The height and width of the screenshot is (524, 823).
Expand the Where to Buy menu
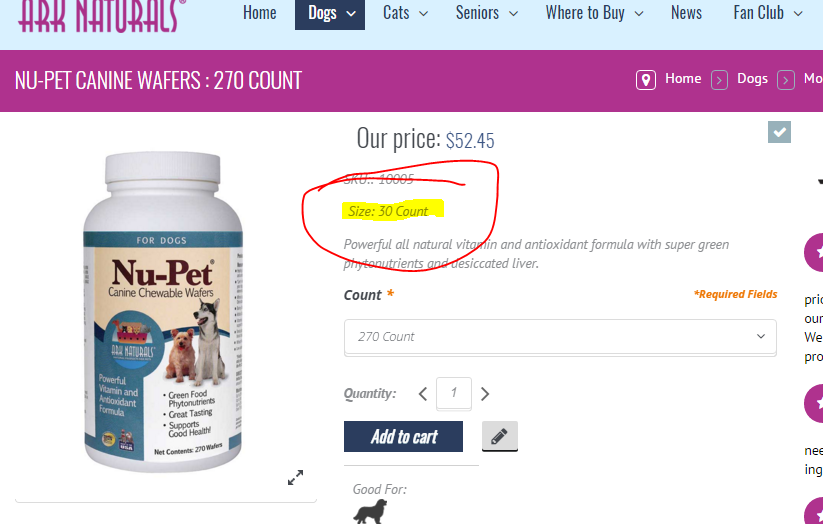point(594,13)
